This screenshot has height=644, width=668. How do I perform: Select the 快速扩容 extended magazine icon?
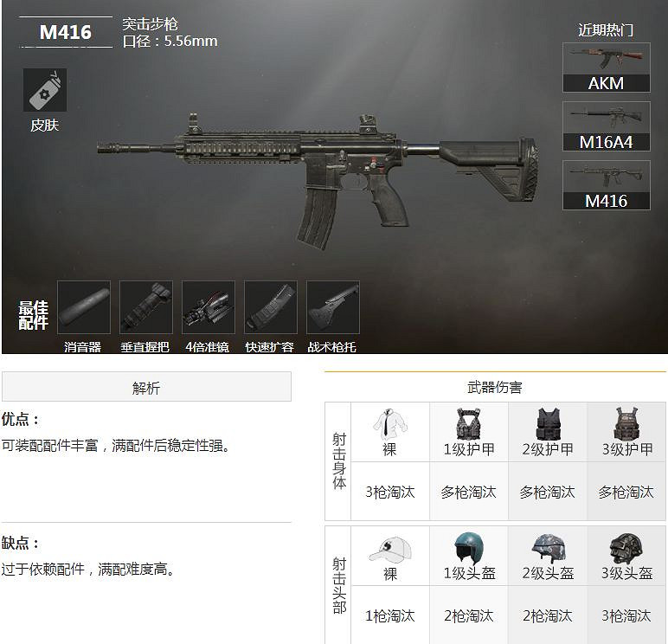click(x=271, y=307)
